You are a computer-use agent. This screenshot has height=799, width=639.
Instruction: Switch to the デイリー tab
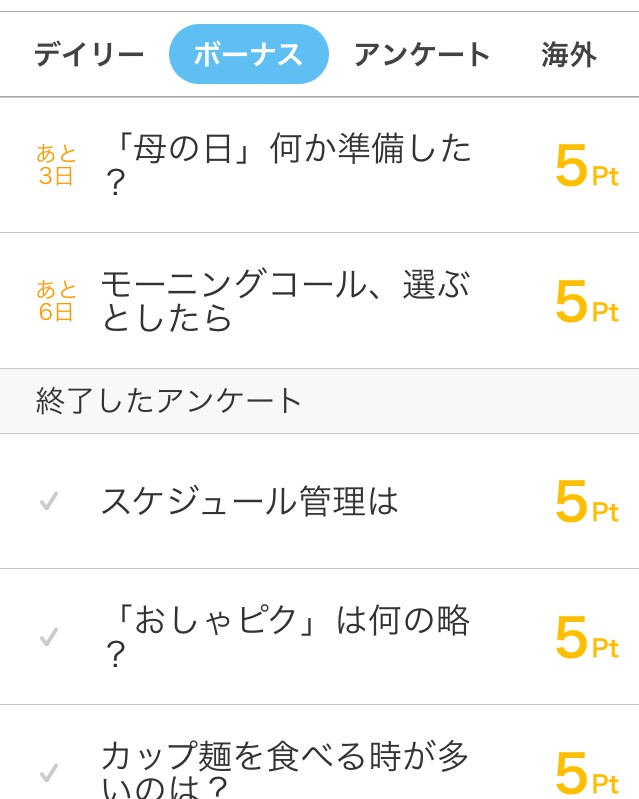coord(89,55)
